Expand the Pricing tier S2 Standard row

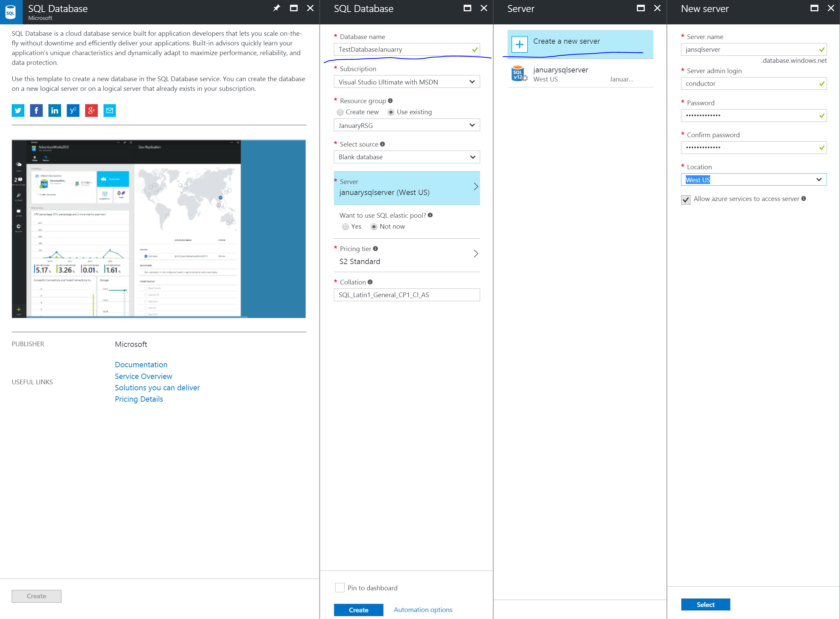click(x=407, y=255)
